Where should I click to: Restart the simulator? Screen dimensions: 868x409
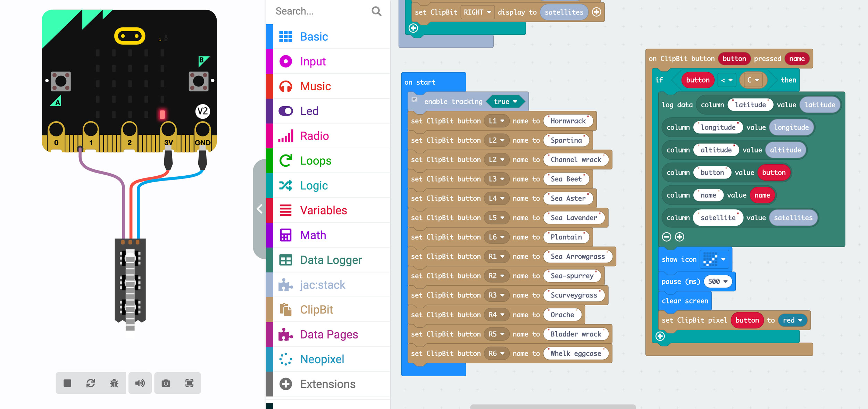pyautogui.click(x=91, y=383)
